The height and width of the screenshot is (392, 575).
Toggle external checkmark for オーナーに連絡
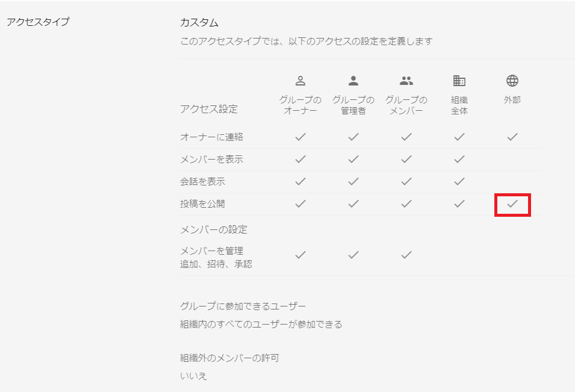512,137
